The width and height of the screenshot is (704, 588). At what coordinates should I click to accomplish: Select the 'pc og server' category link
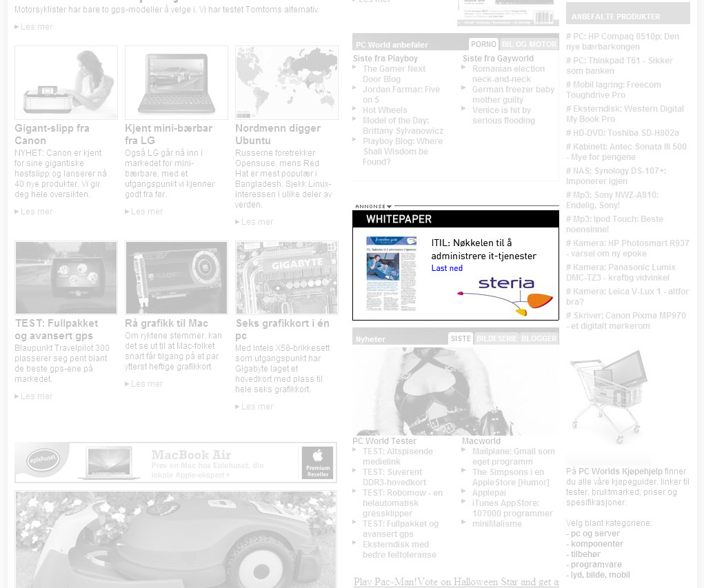pyautogui.click(x=595, y=534)
